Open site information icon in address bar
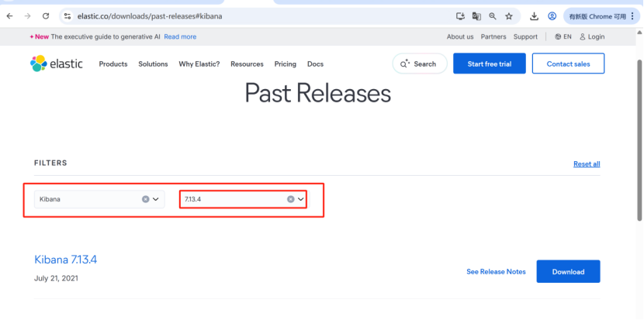The image size is (644, 320). pos(68,16)
